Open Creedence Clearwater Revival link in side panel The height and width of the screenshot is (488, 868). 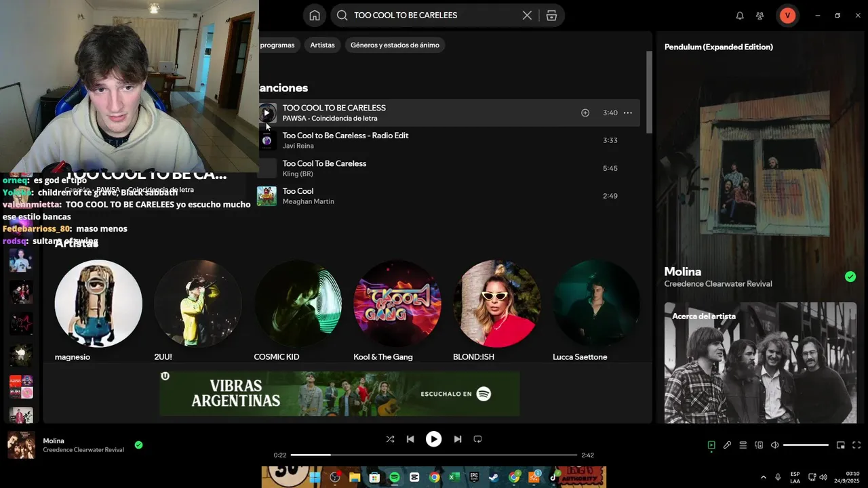[718, 284]
